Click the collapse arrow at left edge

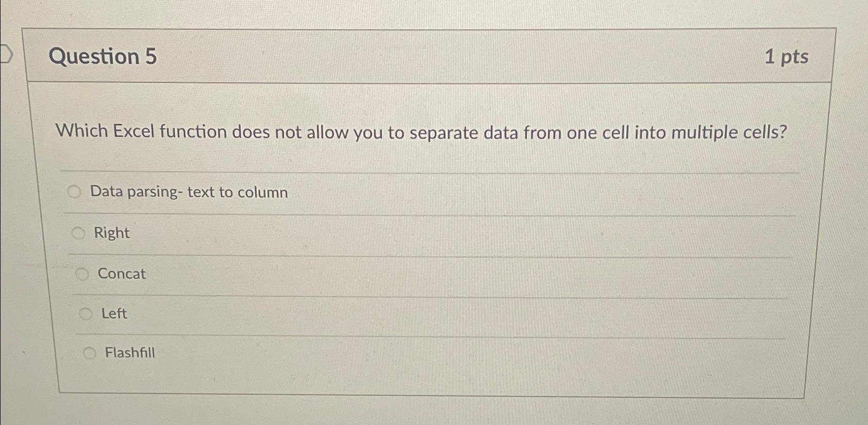6,53
